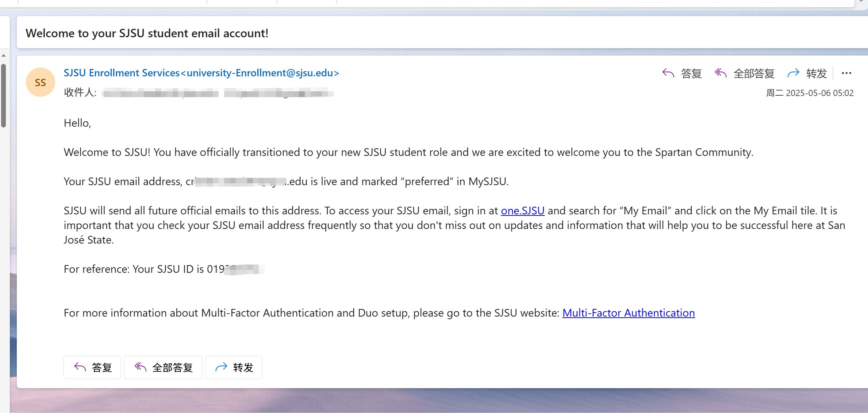868x413 pixels.
Task: Click the 答复 text label in message header
Action: pos(691,74)
